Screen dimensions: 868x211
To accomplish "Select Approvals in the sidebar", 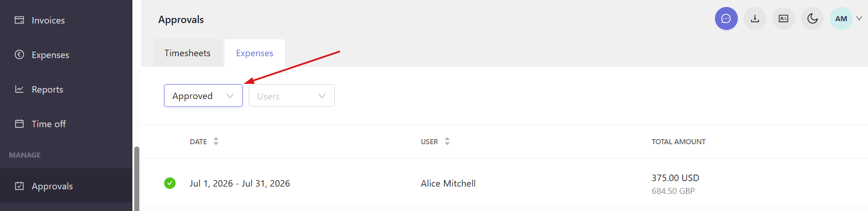I will coord(66,186).
